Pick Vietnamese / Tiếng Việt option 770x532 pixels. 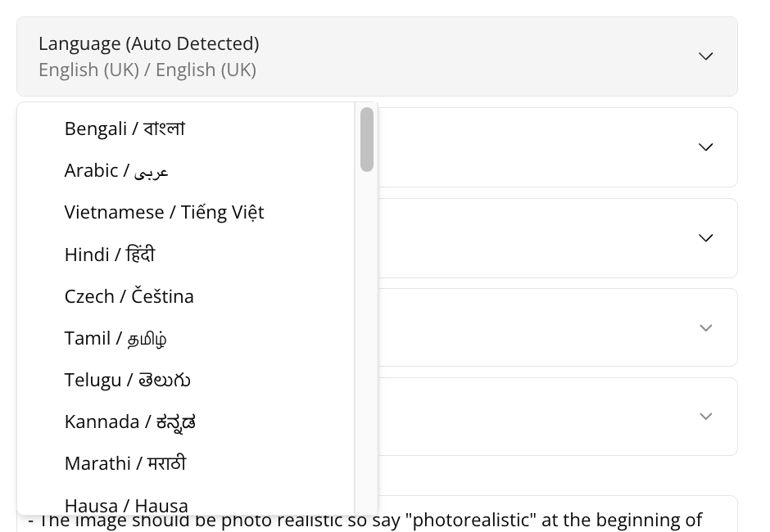pos(164,212)
